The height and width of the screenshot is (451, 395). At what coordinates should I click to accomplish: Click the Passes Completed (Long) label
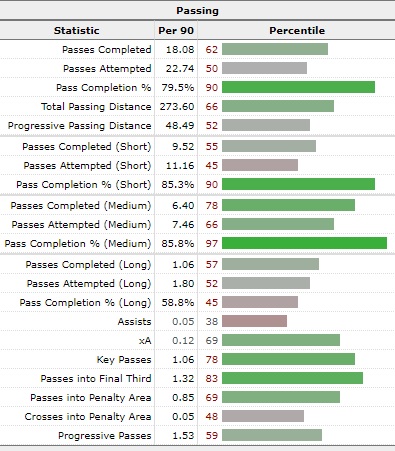pyautogui.click(x=88, y=265)
